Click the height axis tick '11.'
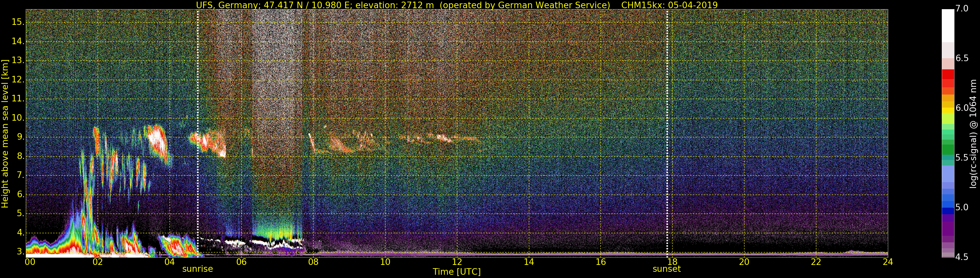 [18, 99]
